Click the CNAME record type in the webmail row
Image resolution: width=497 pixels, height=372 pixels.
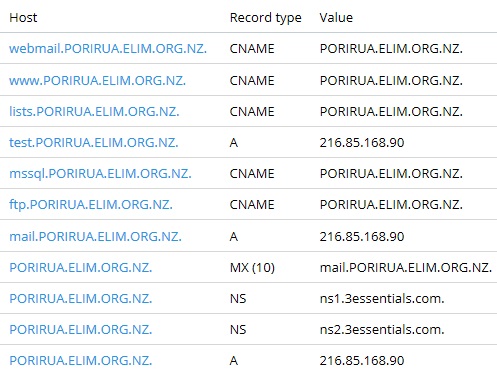tap(252, 49)
